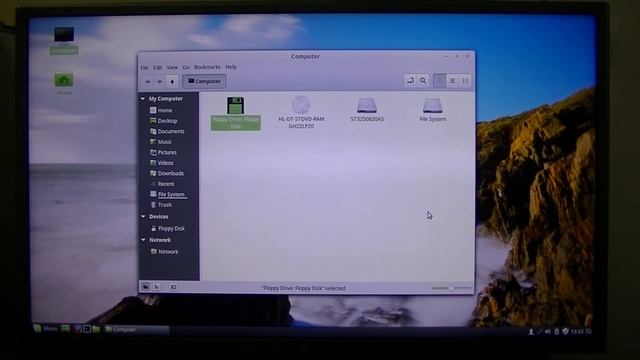
Task: Open File System in sidebar
Action: coord(169,194)
